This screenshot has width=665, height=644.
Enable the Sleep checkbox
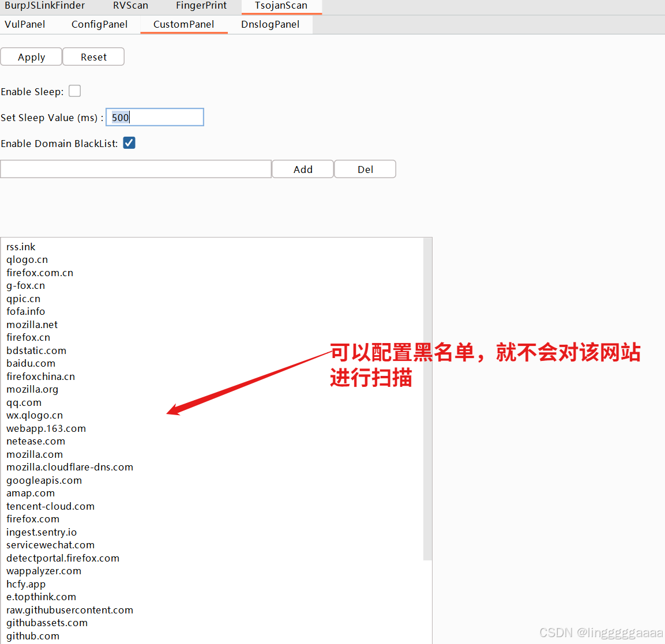[x=74, y=91]
